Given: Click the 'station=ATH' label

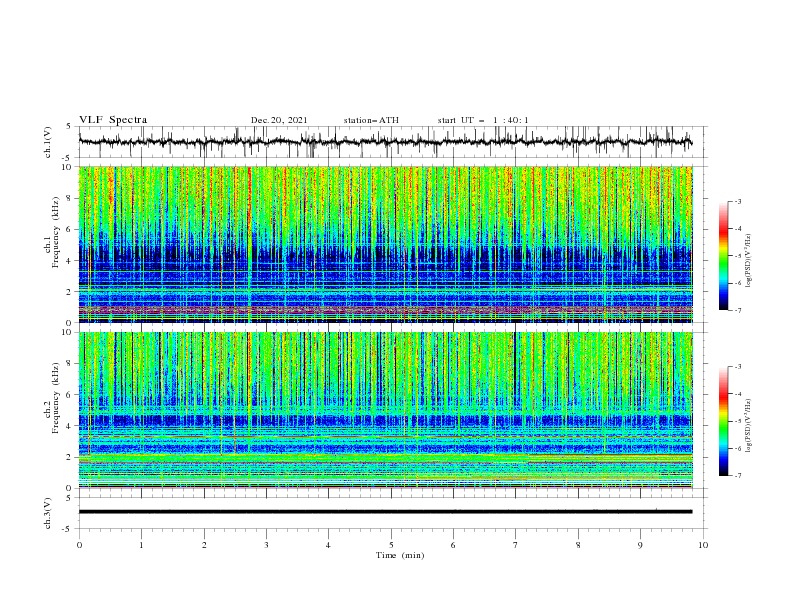Looking at the screenshot, I should pyautogui.click(x=371, y=120).
